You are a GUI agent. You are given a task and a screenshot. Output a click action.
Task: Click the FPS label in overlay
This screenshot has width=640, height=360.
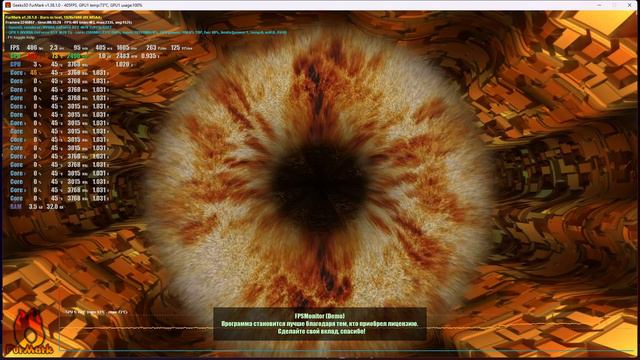[x=15, y=48]
